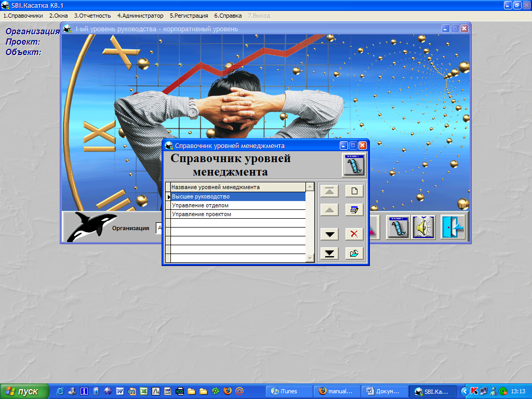Click the red Kaspersky tray icon
Image resolution: width=532 pixels, height=399 pixels.
point(474,391)
